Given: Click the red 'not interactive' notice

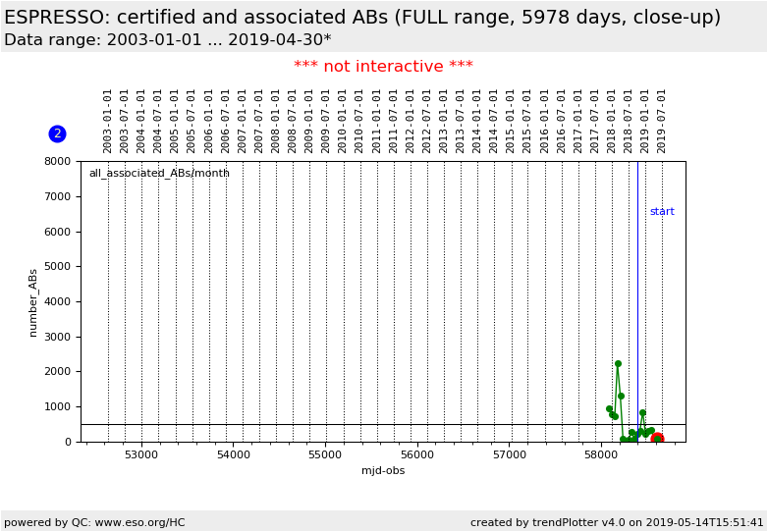Looking at the screenshot, I should pyautogui.click(x=383, y=67).
